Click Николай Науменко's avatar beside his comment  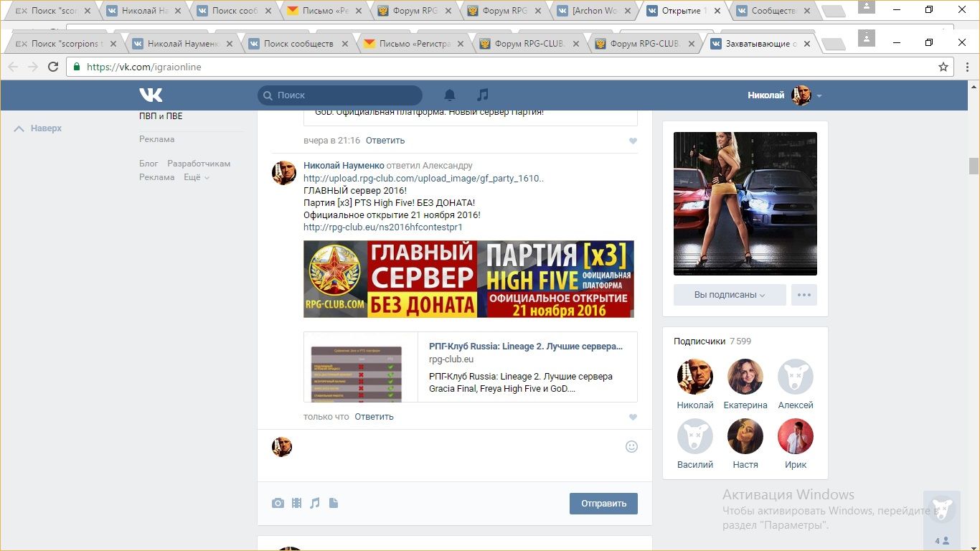coord(283,173)
